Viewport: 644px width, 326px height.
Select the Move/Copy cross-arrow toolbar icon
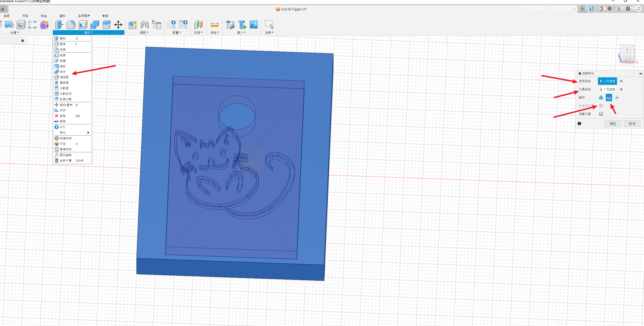coord(118,25)
